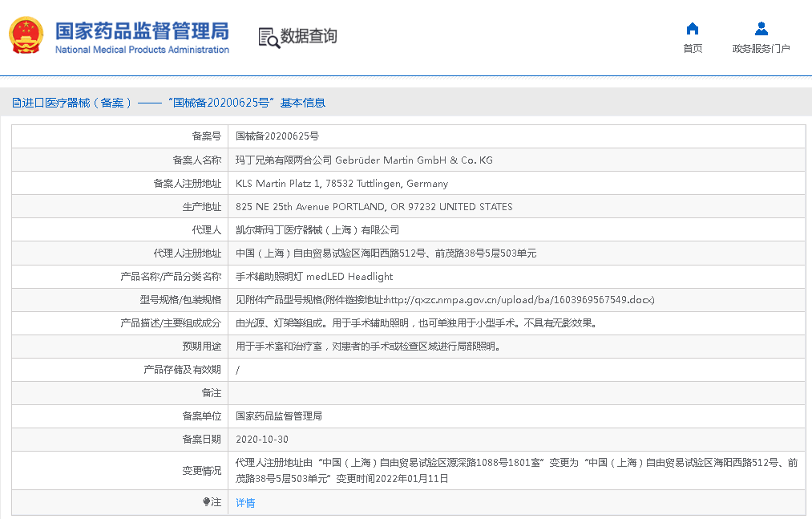Click the national emblem logo
The width and height of the screenshot is (812, 519).
coord(26,36)
